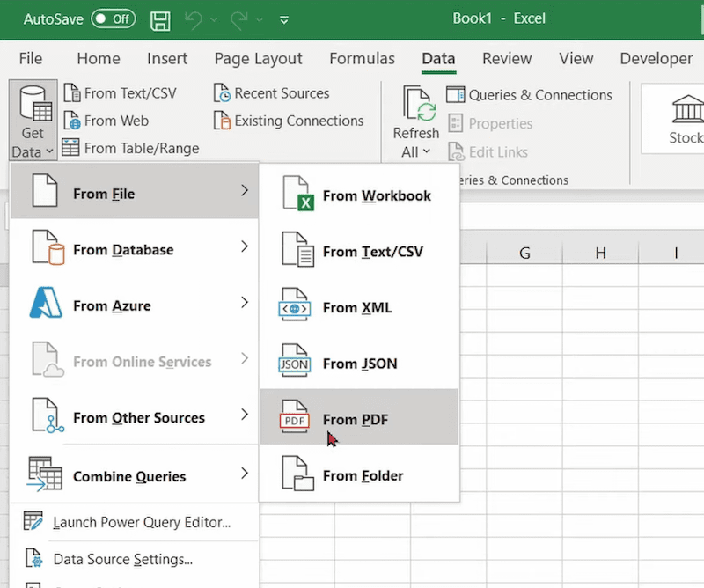Open the View tab
The height and width of the screenshot is (588, 704).
coord(576,58)
